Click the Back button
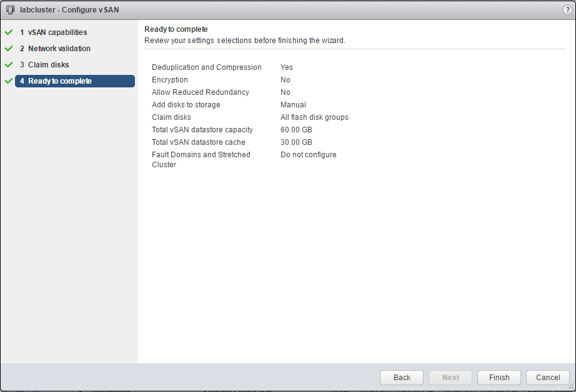Viewport: 576px width, 392px height. click(402, 377)
